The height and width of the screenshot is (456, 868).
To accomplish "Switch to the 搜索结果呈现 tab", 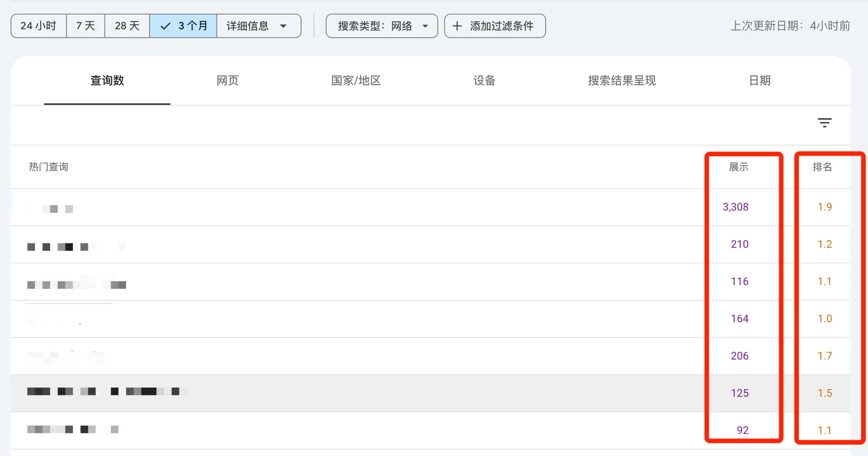I will point(622,81).
